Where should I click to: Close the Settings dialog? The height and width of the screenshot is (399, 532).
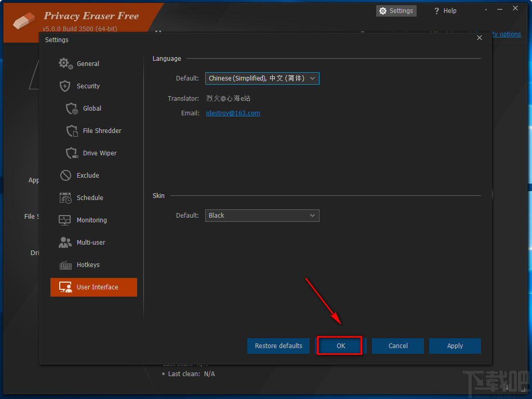click(480, 37)
